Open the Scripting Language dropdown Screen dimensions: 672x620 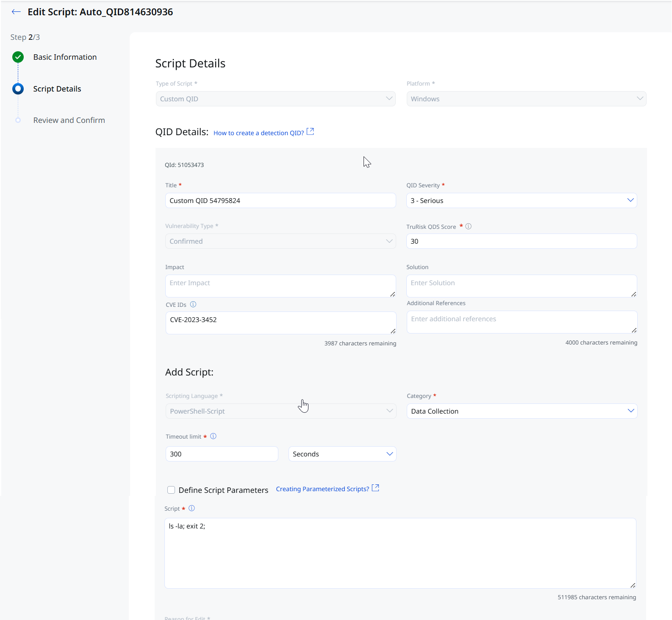pos(281,411)
